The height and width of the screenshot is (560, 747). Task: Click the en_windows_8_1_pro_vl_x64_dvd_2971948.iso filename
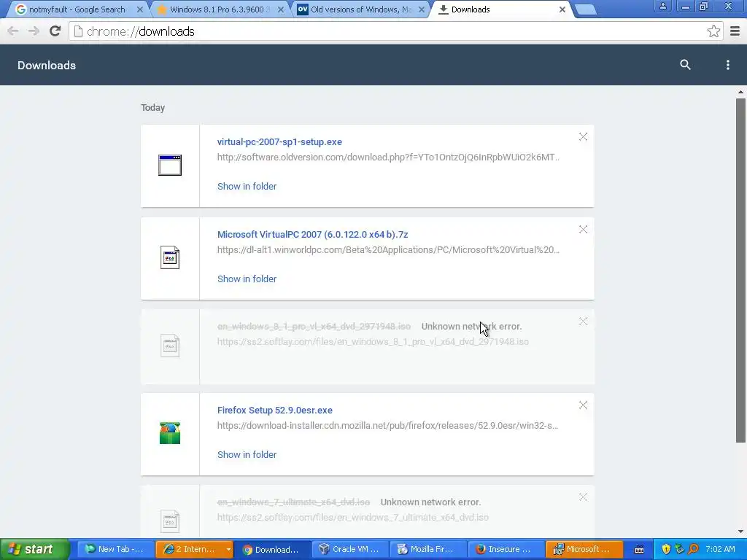314,326
